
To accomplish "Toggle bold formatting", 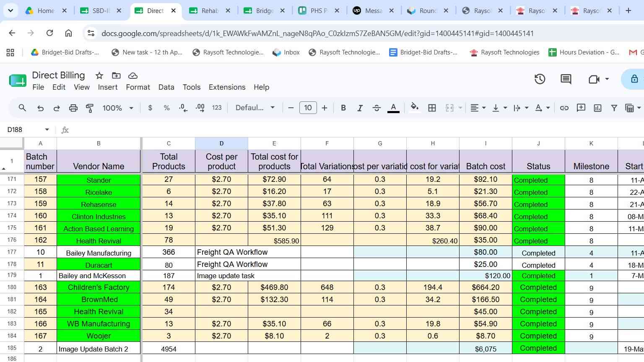I will tap(343, 108).
